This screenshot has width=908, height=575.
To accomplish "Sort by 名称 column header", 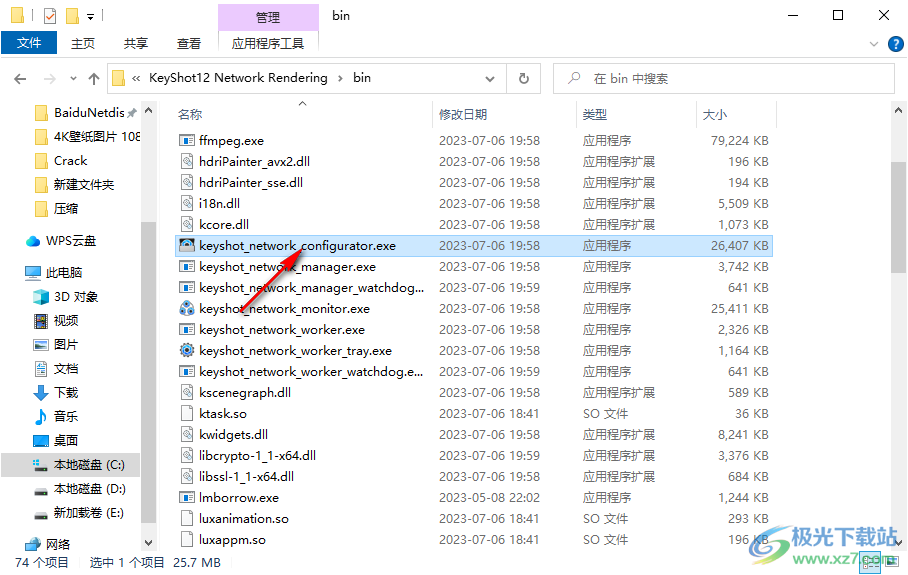I will (x=190, y=115).
